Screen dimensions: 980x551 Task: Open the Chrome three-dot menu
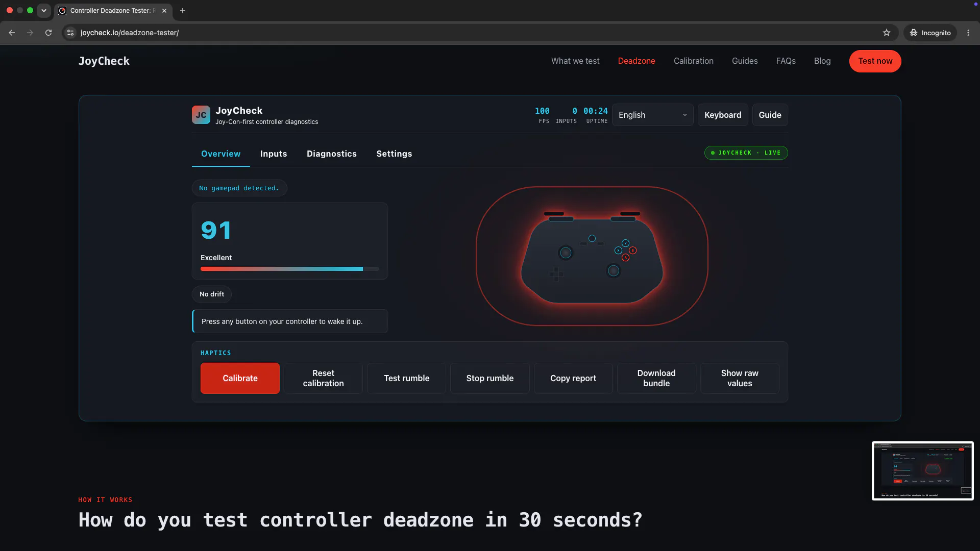(968, 33)
